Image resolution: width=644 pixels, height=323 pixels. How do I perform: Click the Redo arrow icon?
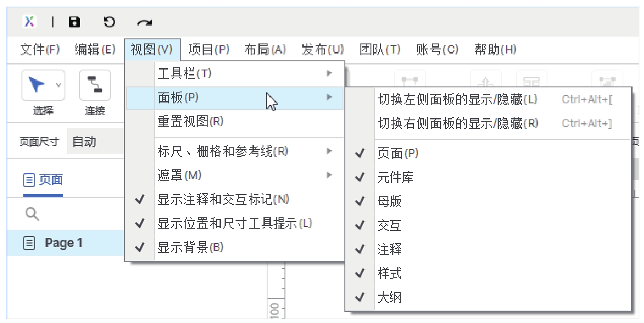pyautogui.click(x=145, y=22)
